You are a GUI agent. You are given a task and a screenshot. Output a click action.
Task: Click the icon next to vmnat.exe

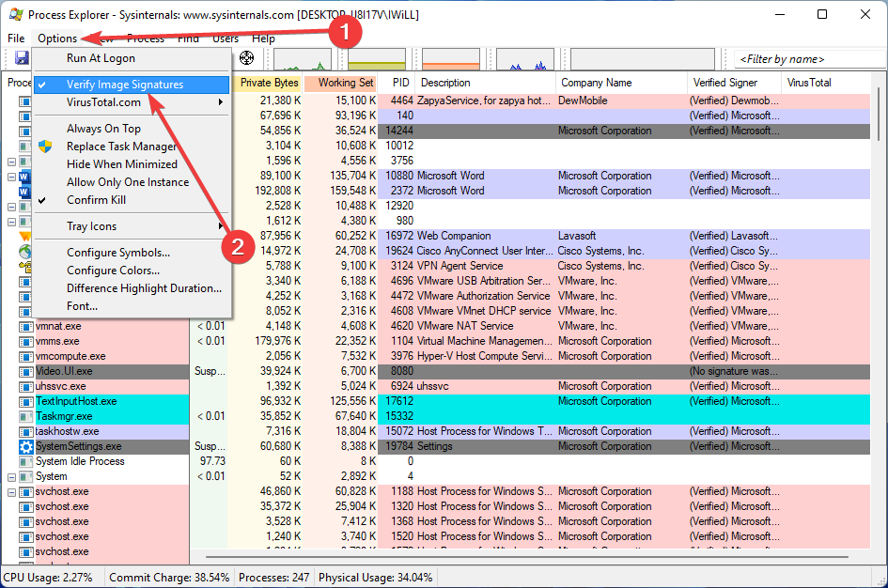tap(25, 327)
